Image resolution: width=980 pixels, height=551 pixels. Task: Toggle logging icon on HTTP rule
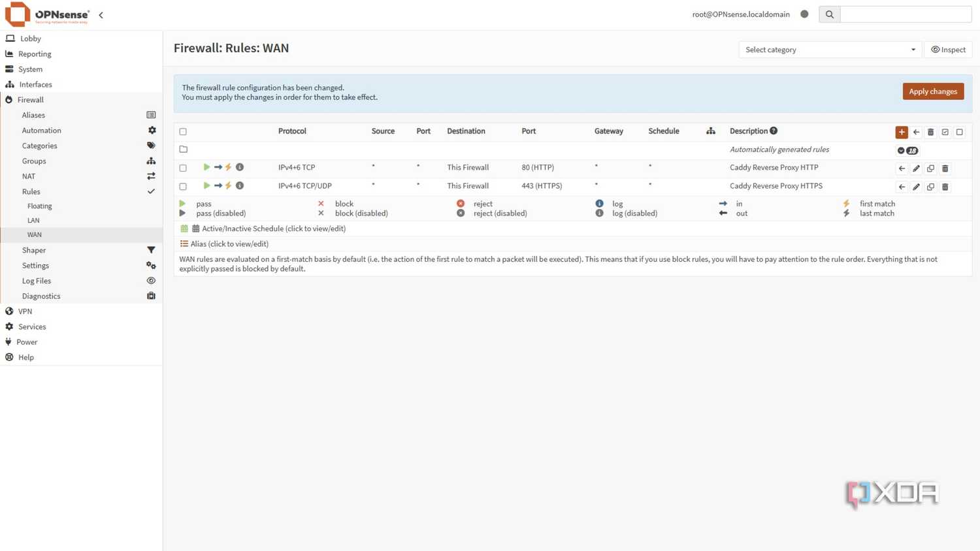(240, 167)
